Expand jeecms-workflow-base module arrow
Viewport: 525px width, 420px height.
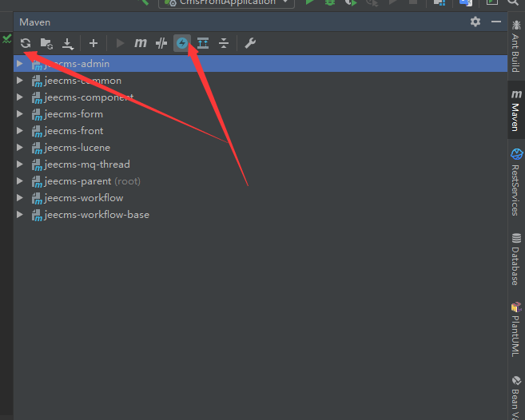tap(20, 215)
